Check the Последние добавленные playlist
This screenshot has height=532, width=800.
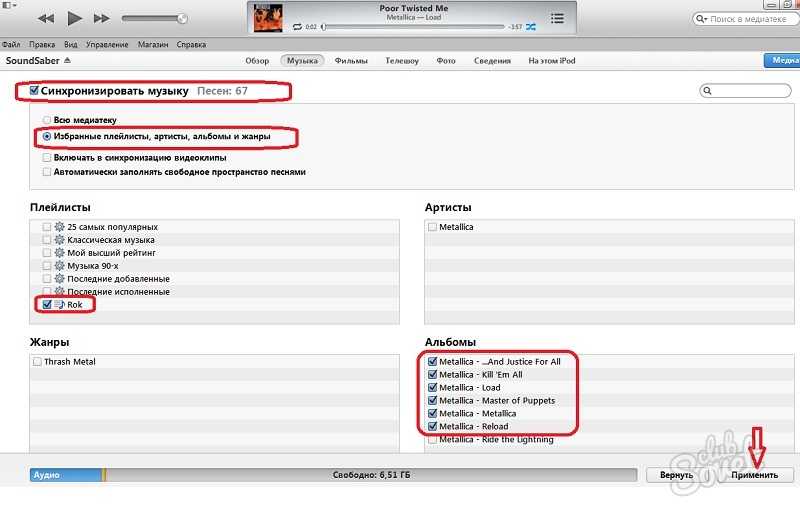[x=47, y=278]
